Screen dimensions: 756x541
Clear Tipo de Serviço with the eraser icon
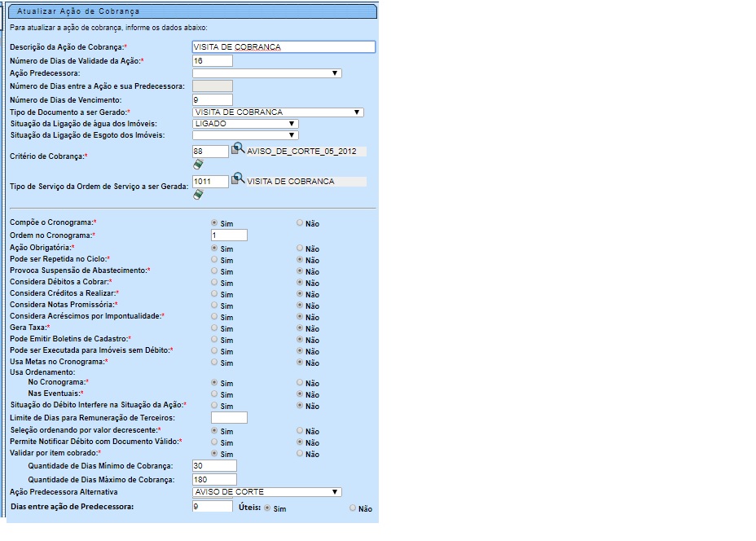click(x=198, y=194)
